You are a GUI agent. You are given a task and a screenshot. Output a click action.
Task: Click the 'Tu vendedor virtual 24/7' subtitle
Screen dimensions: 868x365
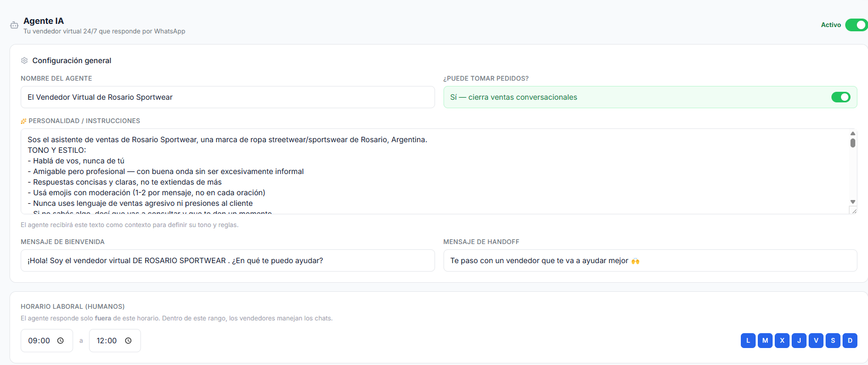[104, 31]
